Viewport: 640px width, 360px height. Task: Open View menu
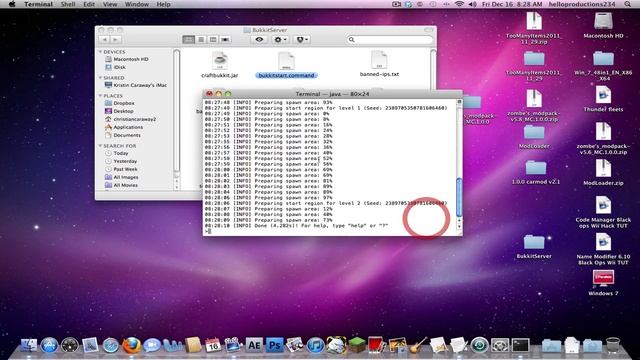click(110, 4)
